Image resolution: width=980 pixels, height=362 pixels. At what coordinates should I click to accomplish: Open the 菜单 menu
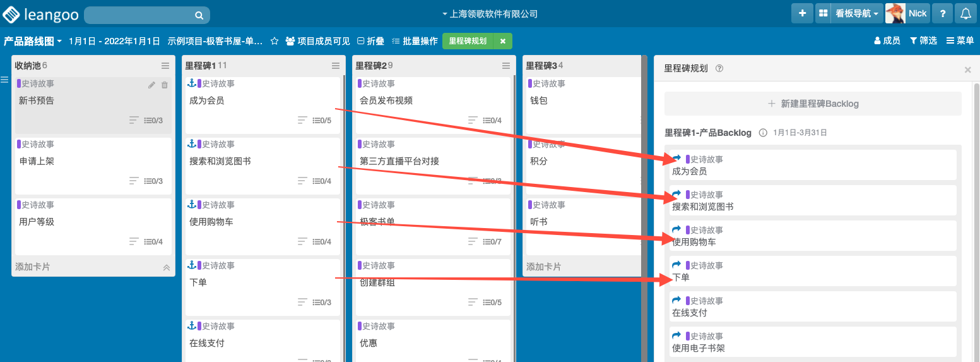pos(960,40)
